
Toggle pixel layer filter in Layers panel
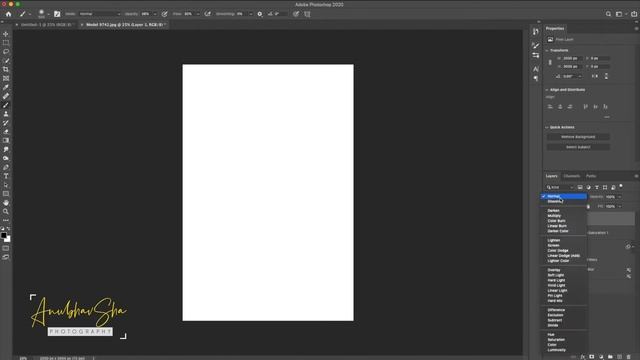point(580,187)
